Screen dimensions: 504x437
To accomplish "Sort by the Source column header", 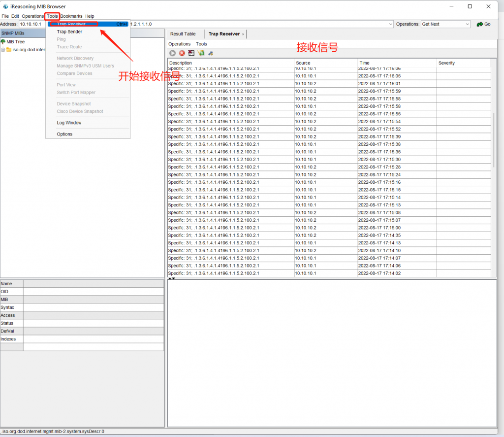I will (x=326, y=63).
